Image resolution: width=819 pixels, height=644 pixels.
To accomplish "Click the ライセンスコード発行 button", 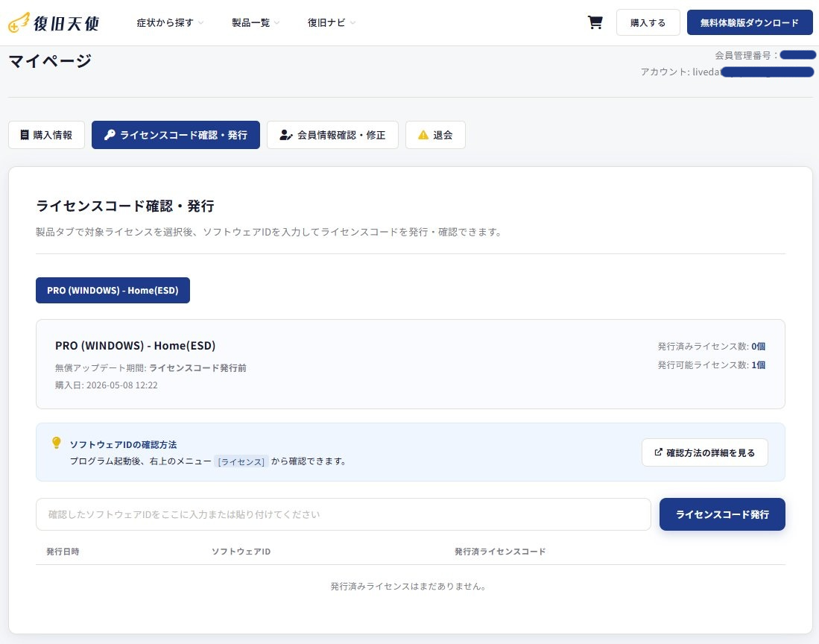I will pyautogui.click(x=722, y=514).
